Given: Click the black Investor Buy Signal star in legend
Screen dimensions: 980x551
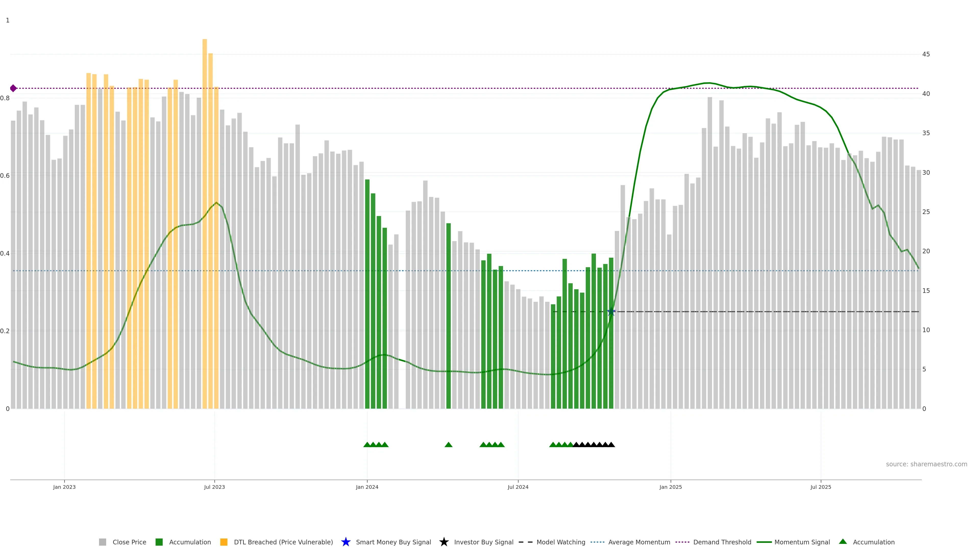Looking at the screenshot, I should click(444, 542).
